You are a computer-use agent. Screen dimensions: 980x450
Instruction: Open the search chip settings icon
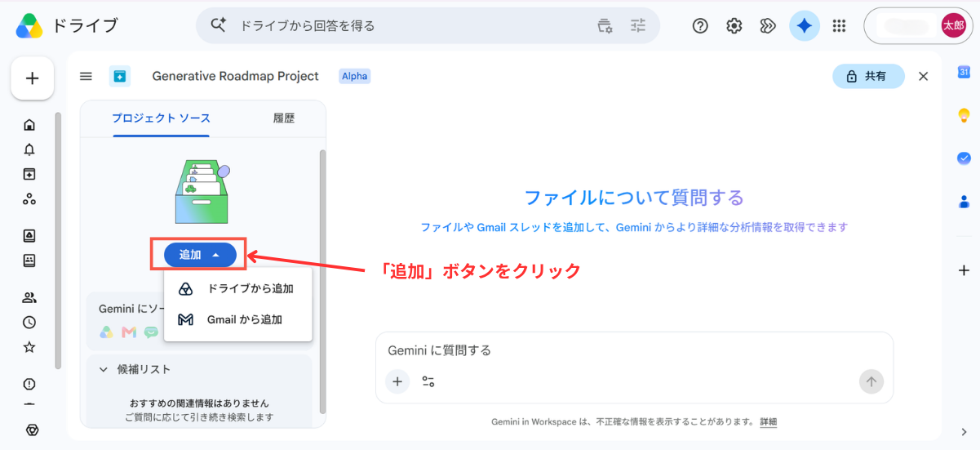pyautogui.click(x=605, y=25)
